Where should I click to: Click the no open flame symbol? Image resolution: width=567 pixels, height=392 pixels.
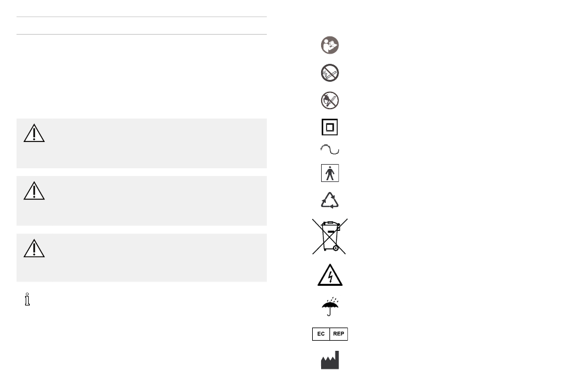(330, 100)
